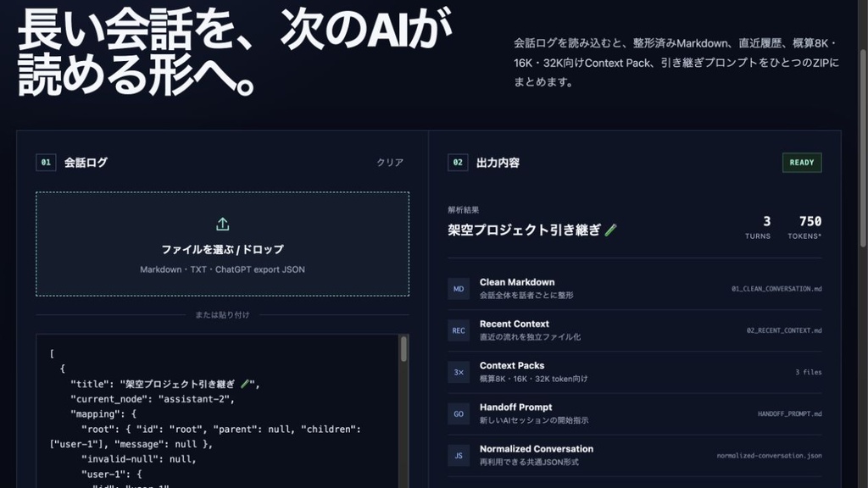
Task: Click the intro paragraph mentioning Context Pack
Action: (x=676, y=63)
